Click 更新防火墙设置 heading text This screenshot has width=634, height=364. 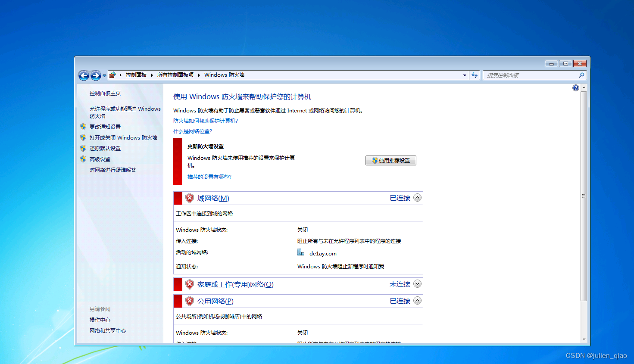(206, 146)
